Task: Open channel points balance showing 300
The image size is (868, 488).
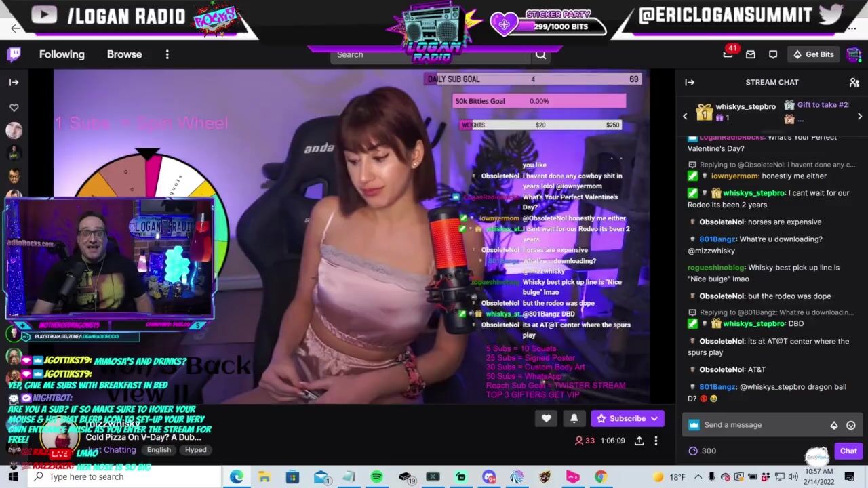Action: tap(702, 451)
